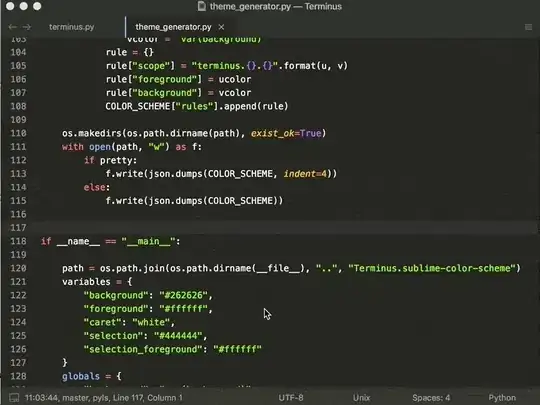
Task: Open the Python syntax selector
Action: click(502, 398)
